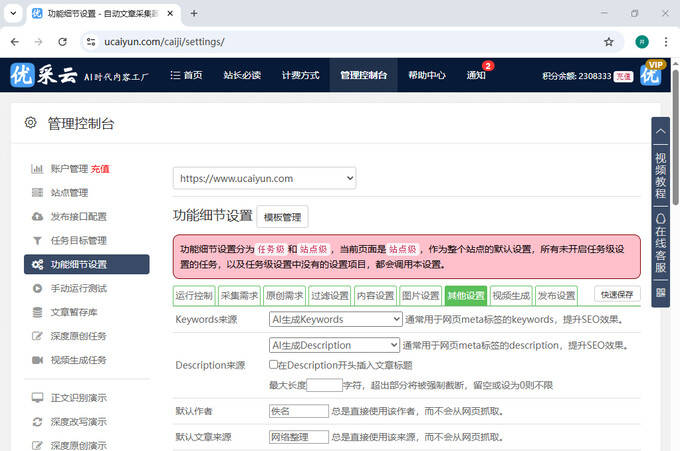Open the site URL dropdown
The width and height of the screenshot is (680, 451).
[264, 178]
